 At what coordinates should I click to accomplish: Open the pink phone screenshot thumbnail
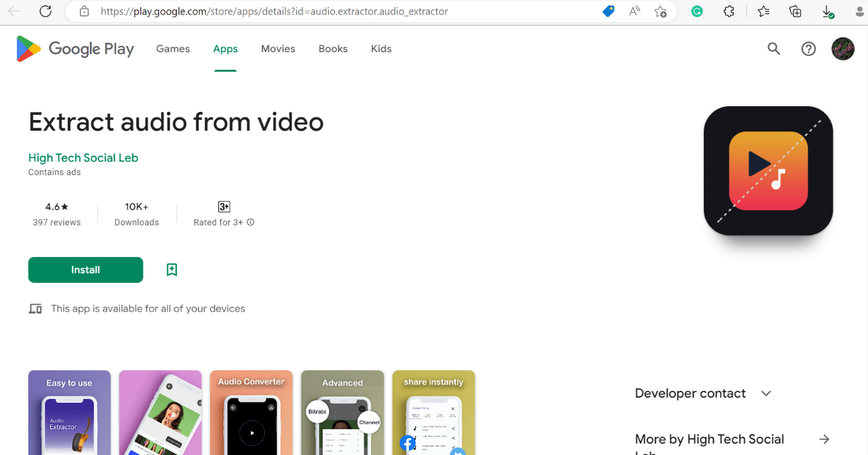click(x=160, y=412)
